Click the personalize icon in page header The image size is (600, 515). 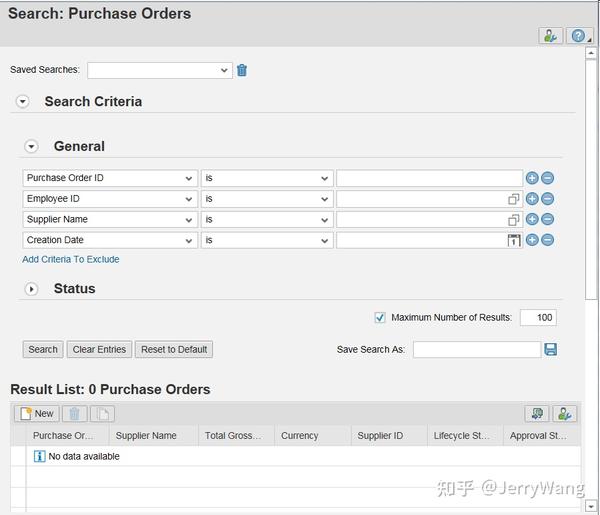click(x=550, y=36)
